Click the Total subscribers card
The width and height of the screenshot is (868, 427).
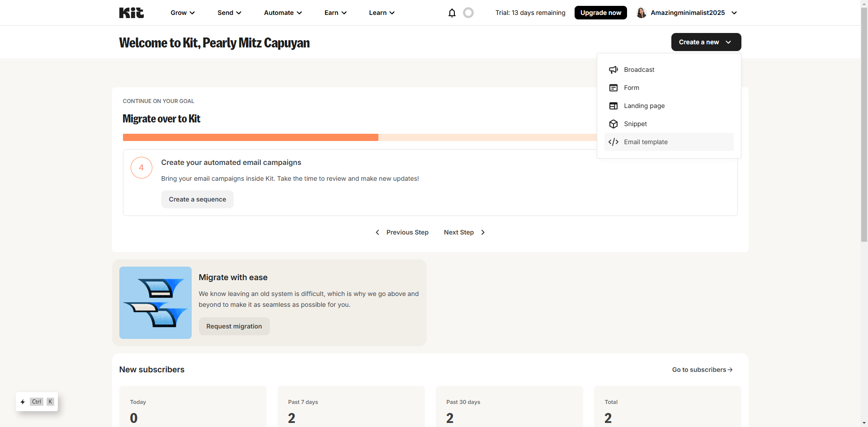pyautogui.click(x=668, y=406)
